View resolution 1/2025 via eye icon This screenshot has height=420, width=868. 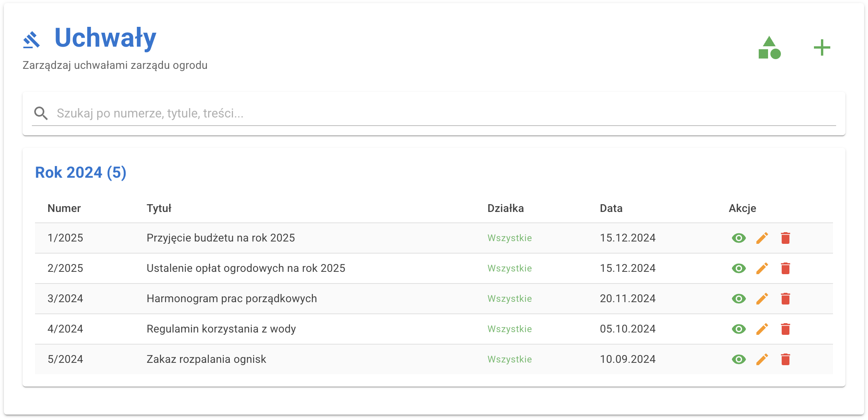click(x=738, y=238)
